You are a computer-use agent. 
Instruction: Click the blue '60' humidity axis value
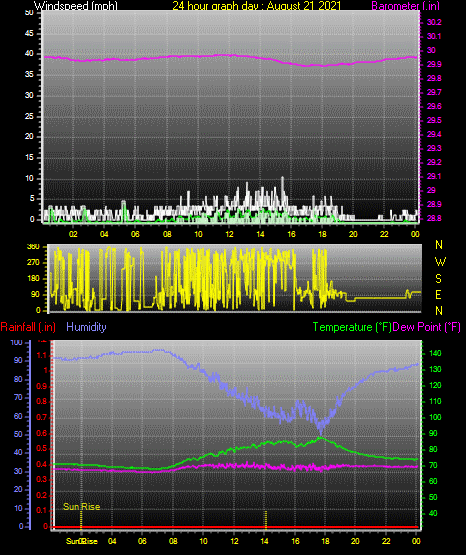[x=18, y=416]
